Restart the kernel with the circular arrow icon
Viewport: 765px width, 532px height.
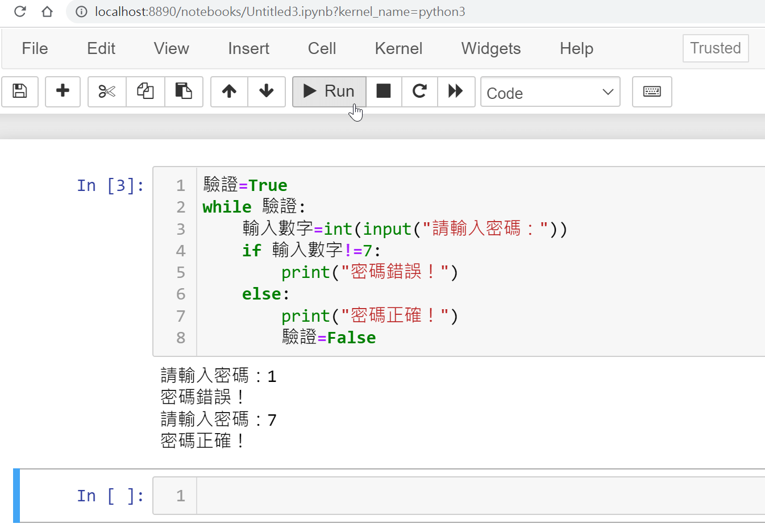[419, 92]
